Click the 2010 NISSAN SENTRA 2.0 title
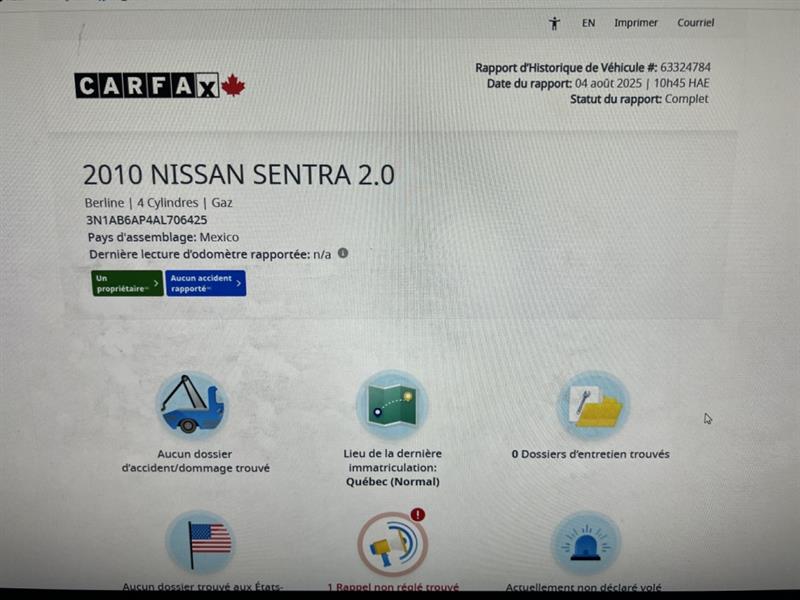Image resolution: width=800 pixels, height=600 pixels. [x=239, y=174]
